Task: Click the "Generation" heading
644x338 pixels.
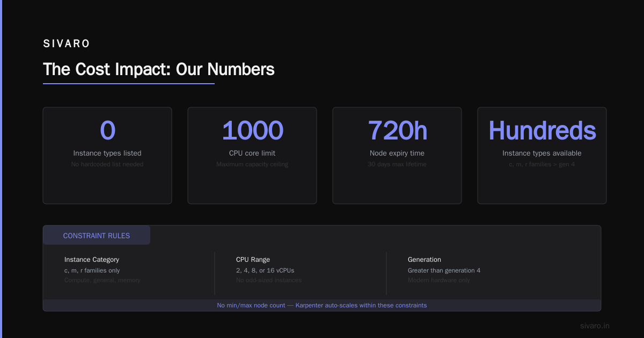Action: pos(425,260)
